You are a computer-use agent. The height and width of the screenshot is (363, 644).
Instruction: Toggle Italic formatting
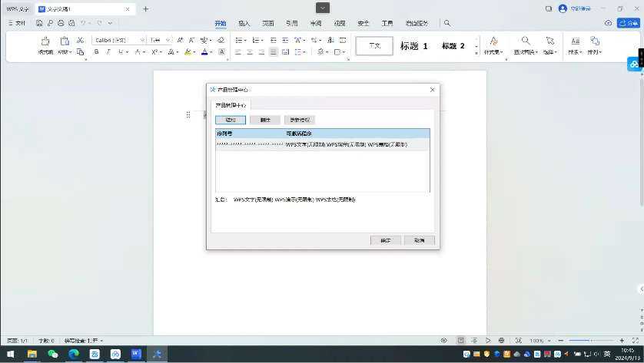tap(108, 51)
